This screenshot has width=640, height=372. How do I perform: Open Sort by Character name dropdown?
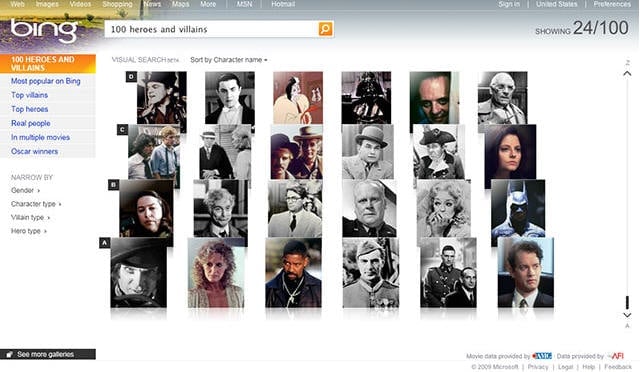click(x=229, y=60)
